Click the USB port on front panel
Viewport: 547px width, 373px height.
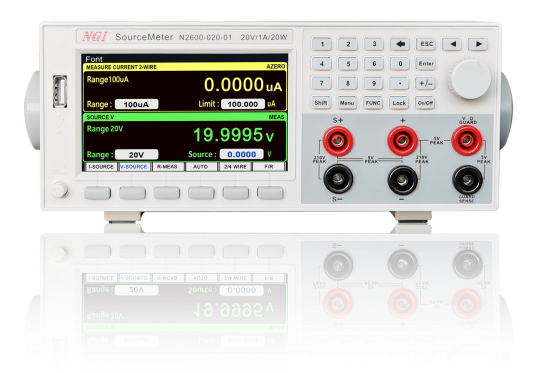click(x=60, y=91)
